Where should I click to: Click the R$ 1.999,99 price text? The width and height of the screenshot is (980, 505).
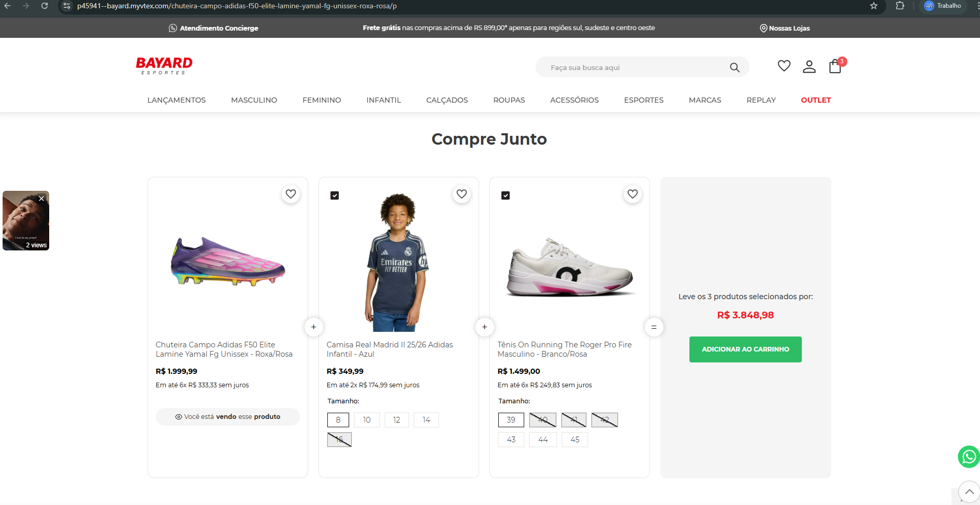(x=177, y=371)
